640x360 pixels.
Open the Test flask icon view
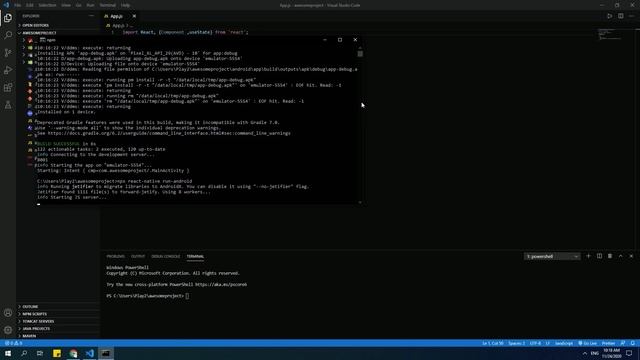coord(8,105)
